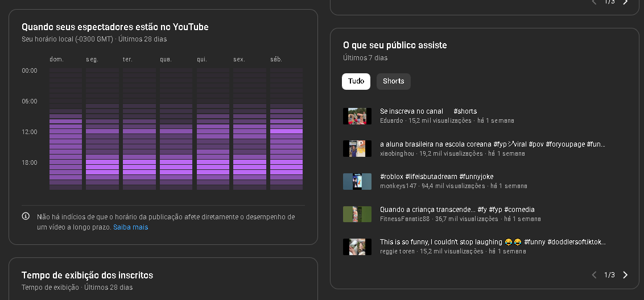This screenshot has height=300, width=644.
Task: Go to previous page of audience videos
Action: [x=594, y=275]
